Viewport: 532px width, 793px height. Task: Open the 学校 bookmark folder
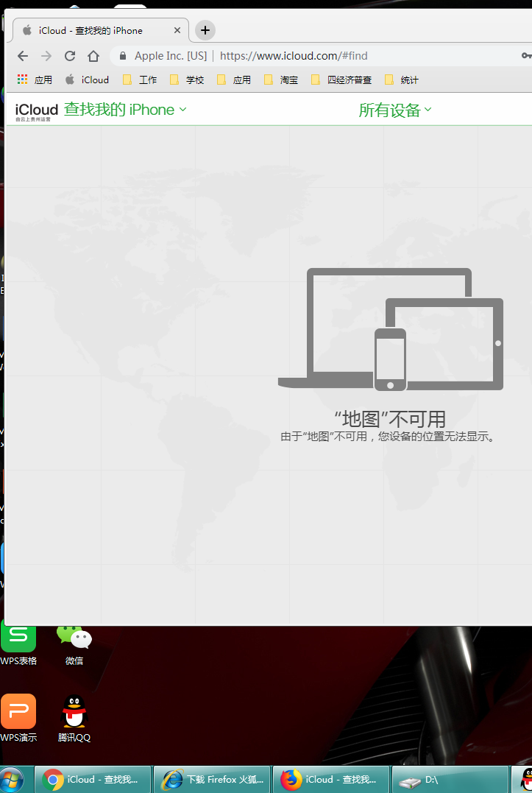pos(187,80)
